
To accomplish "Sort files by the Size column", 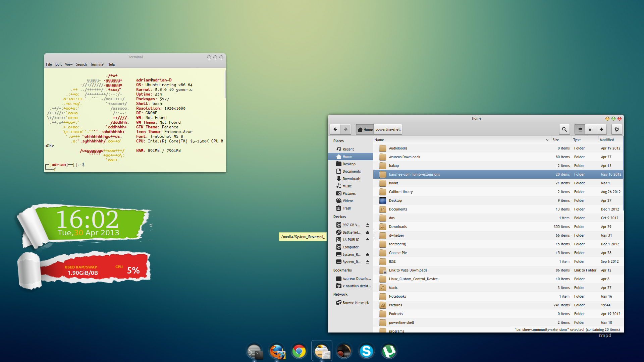I will pyautogui.click(x=561, y=140).
